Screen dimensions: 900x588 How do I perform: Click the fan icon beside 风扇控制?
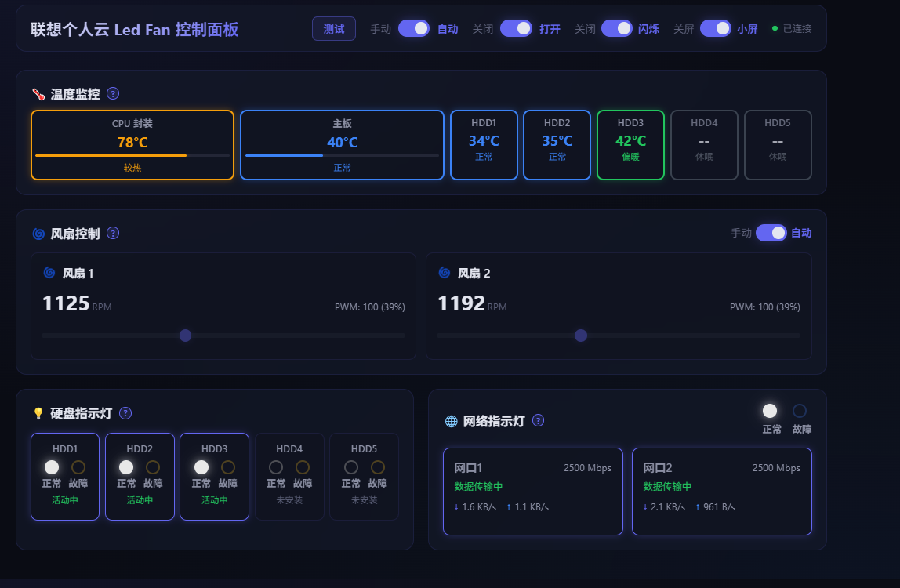[38, 234]
